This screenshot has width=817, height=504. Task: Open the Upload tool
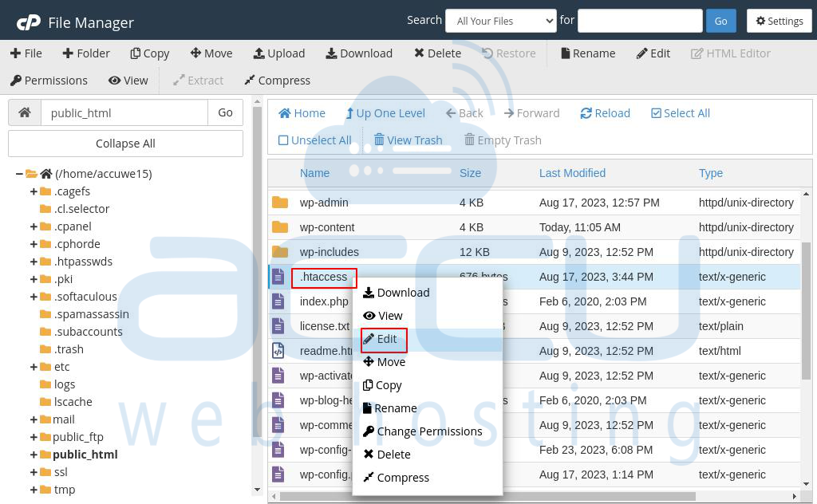278,53
